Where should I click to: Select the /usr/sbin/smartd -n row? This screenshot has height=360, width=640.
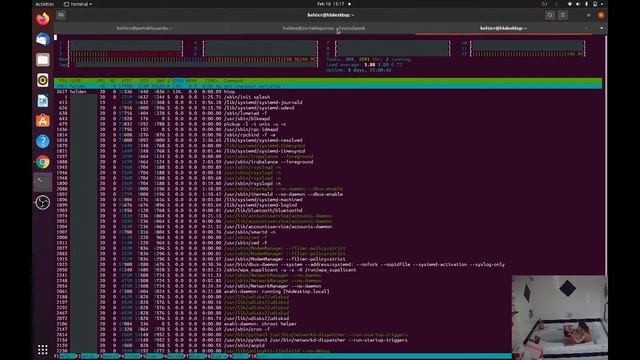coord(328,232)
